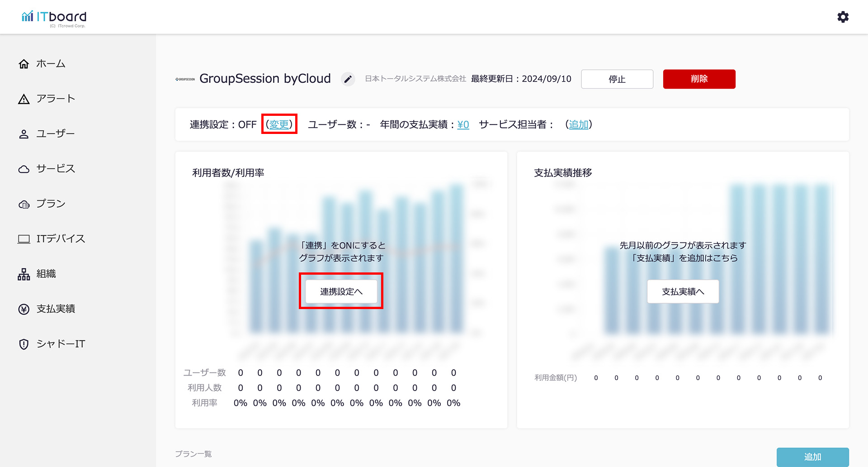This screenshot has width=868, height=467.
Task: Click the alert triangle icon
Action: click(24, 99)
